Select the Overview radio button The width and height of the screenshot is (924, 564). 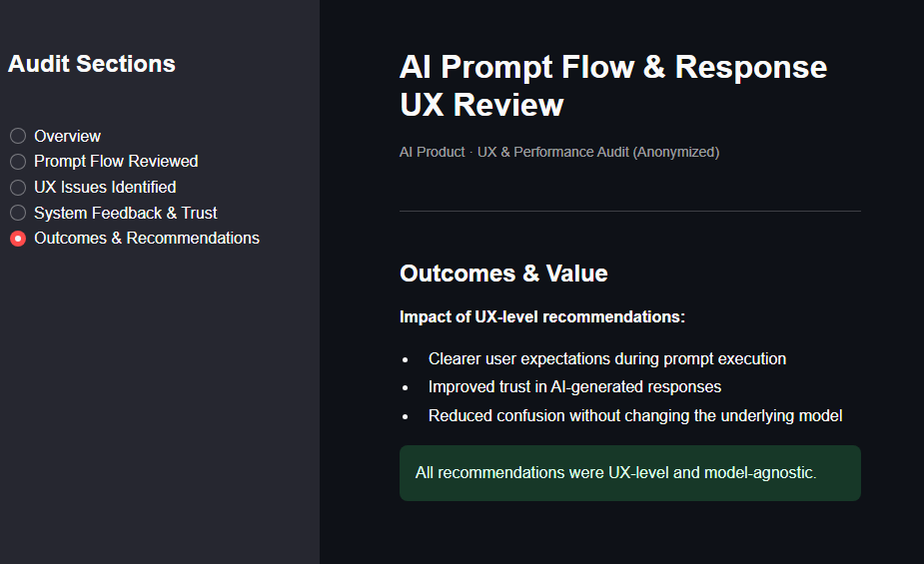(18, 137)
